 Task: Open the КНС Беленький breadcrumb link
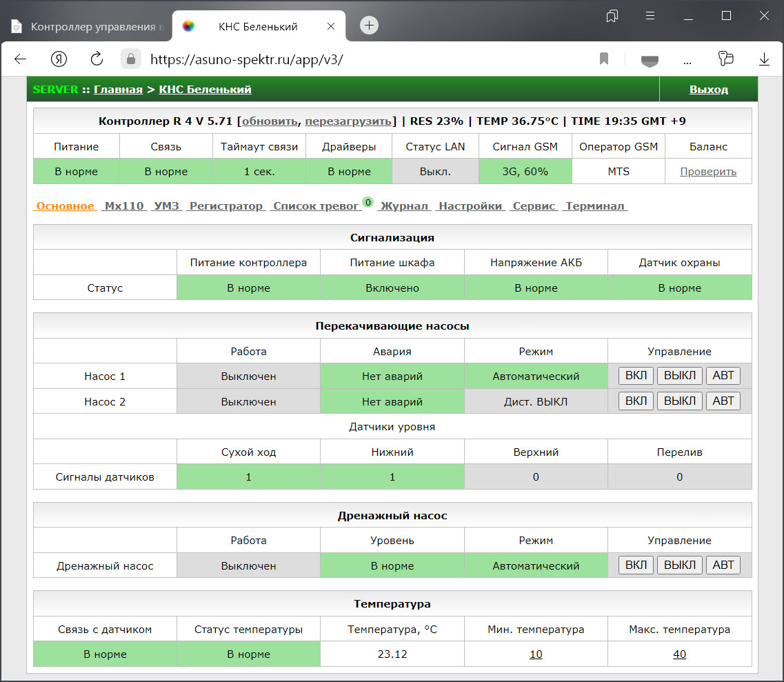tap(205, 90)
